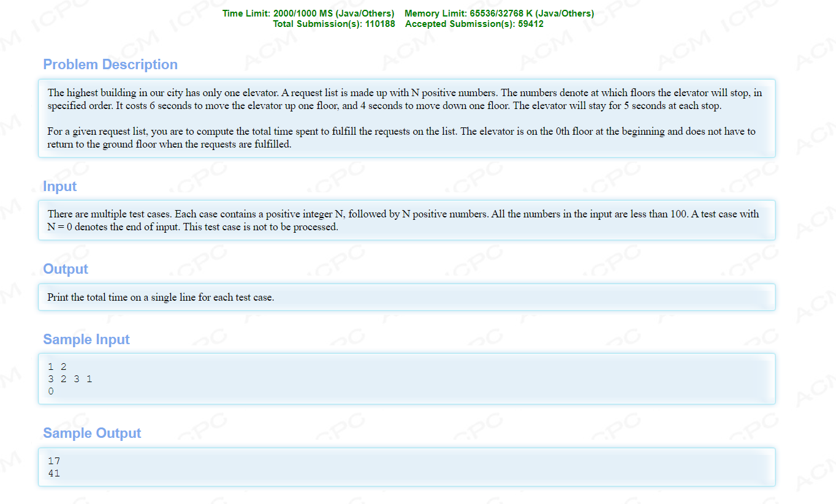Click the text 'There are multiple test cases'
The width and height of the screenshot is (836, 504).
click(x=110, y=214)
